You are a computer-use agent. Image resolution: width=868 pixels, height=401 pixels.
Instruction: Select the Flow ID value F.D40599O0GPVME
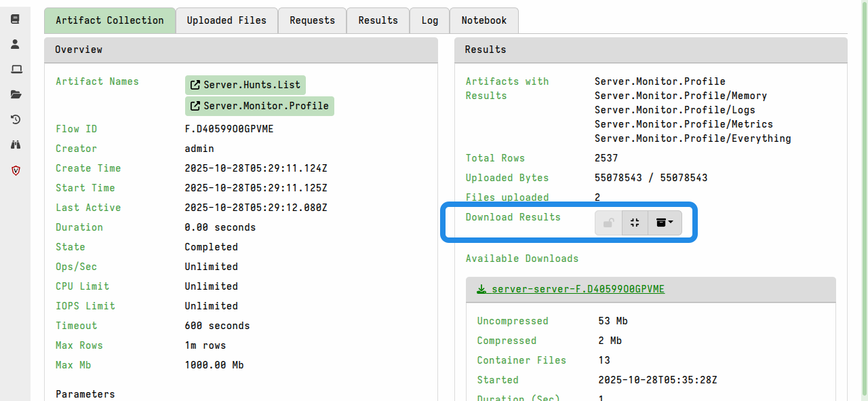coord(230,129)
